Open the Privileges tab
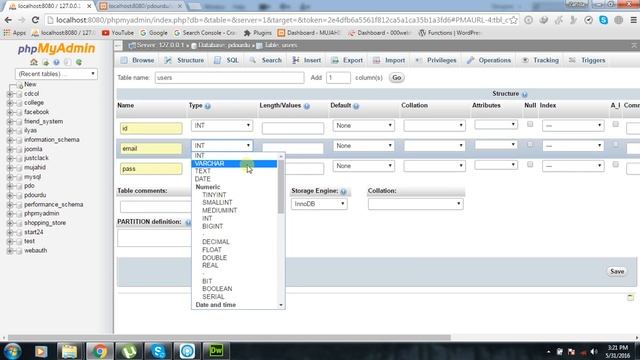The height and width of the screenshot is (360, 640). [436, 60]
